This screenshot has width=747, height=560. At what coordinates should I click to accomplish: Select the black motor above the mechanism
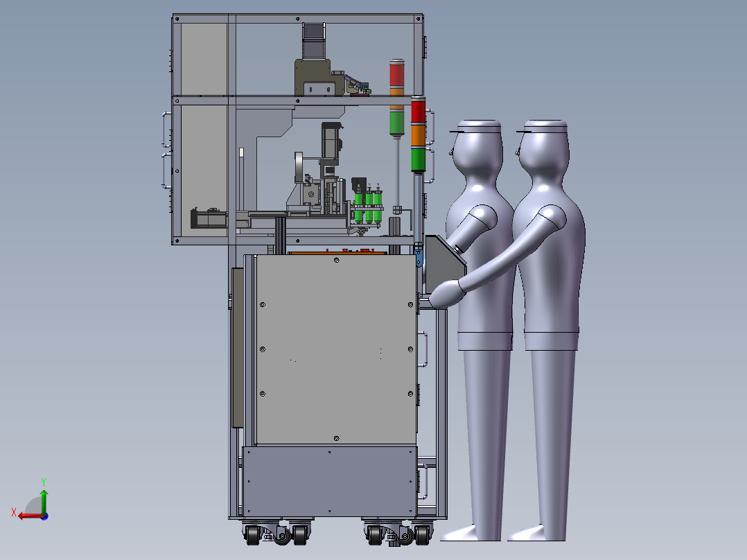pyautogui.click(x=331, y=141)
